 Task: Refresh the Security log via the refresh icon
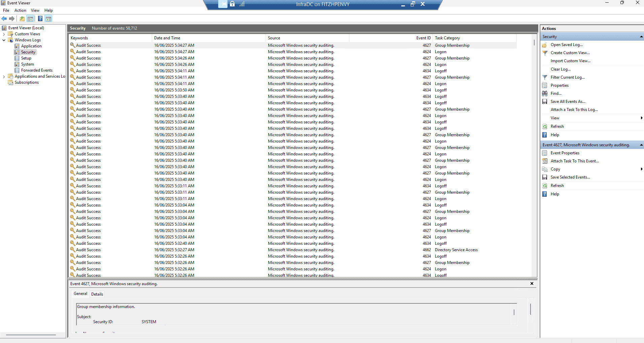(545, 126)
